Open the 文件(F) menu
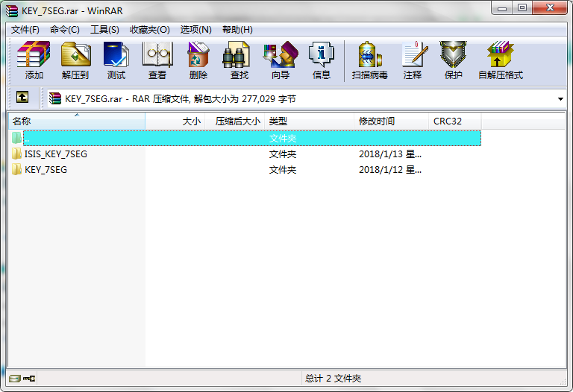 pyautogui.click(x=25, y=30)
